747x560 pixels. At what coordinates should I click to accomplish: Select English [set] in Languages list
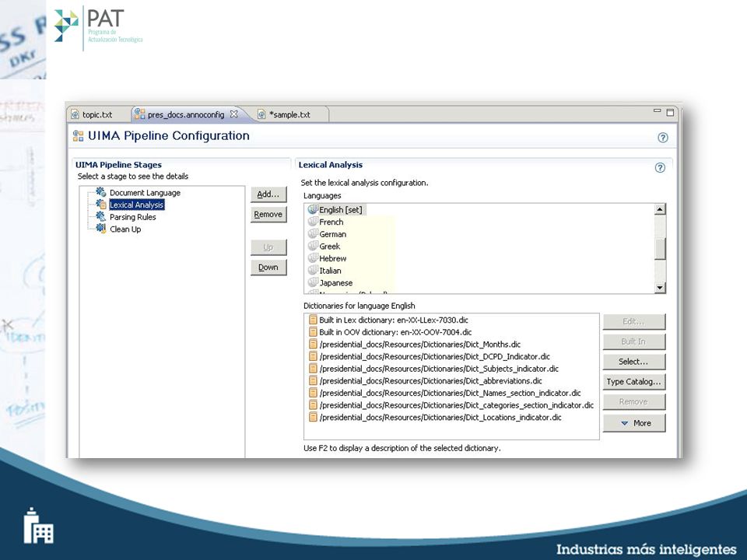341,209
